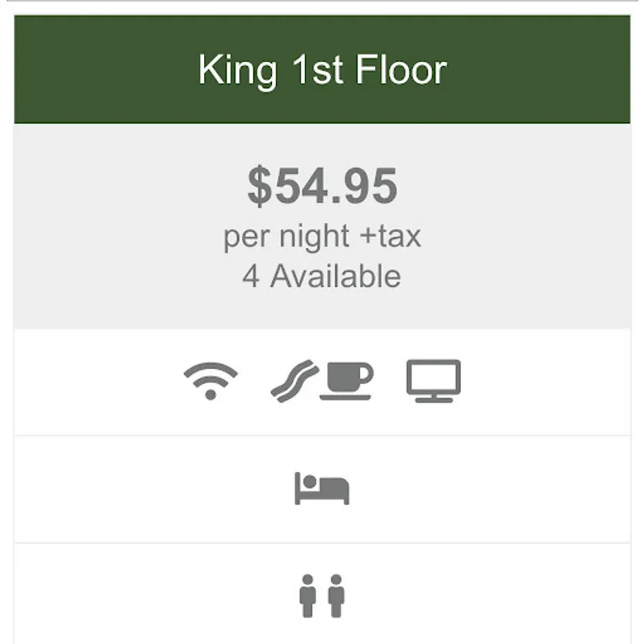The image size is (644, 644).
Task: Click the $54.95 nightly price
Action: coord(323,185)
